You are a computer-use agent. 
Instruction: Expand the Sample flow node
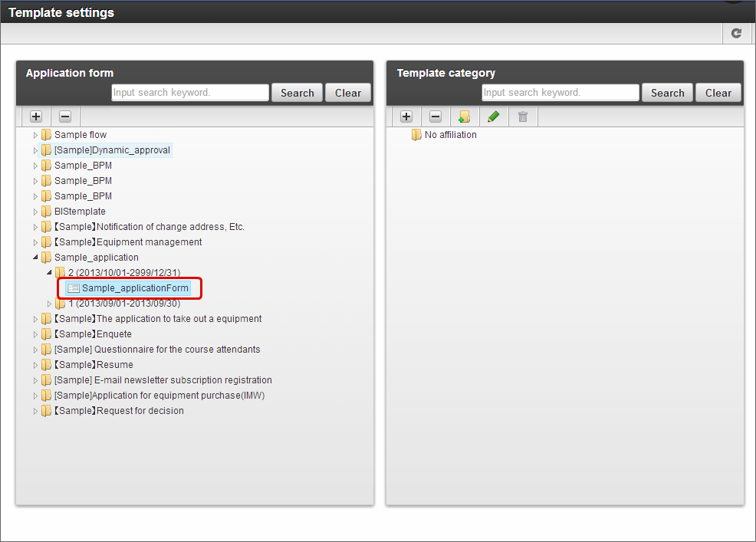pyautogui.click(x=35, y=135)
